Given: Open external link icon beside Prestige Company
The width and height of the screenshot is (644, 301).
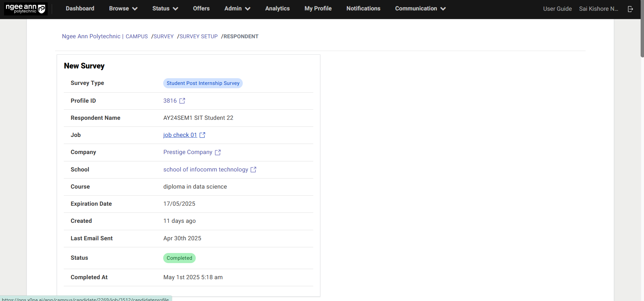Looking at the screenshot, I should click(218, 152).
